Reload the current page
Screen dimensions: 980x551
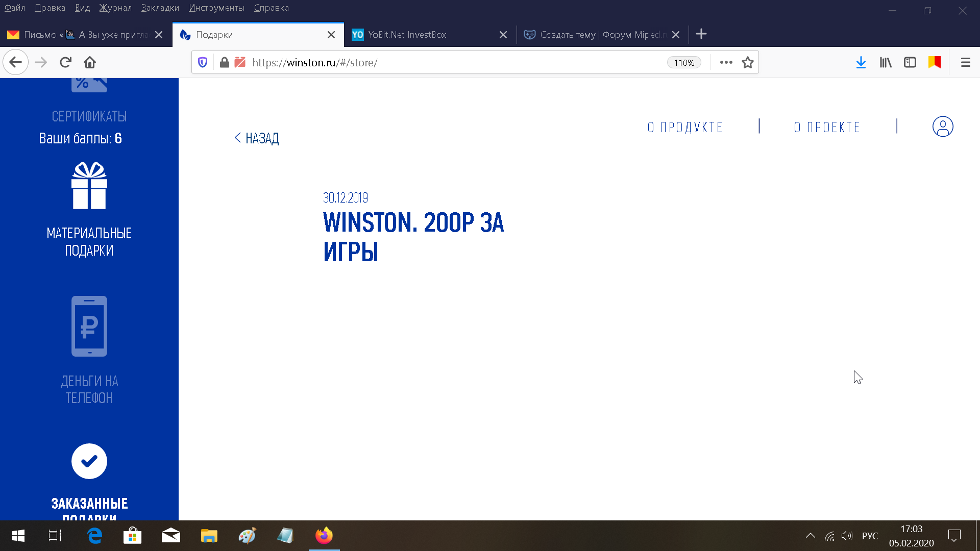(65, 62)
